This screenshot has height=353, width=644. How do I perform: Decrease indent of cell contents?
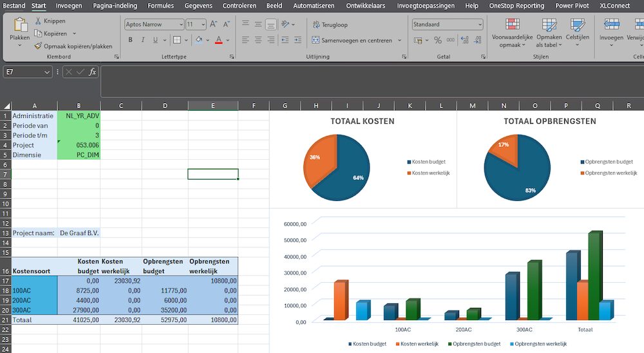[x=285, y=40]
